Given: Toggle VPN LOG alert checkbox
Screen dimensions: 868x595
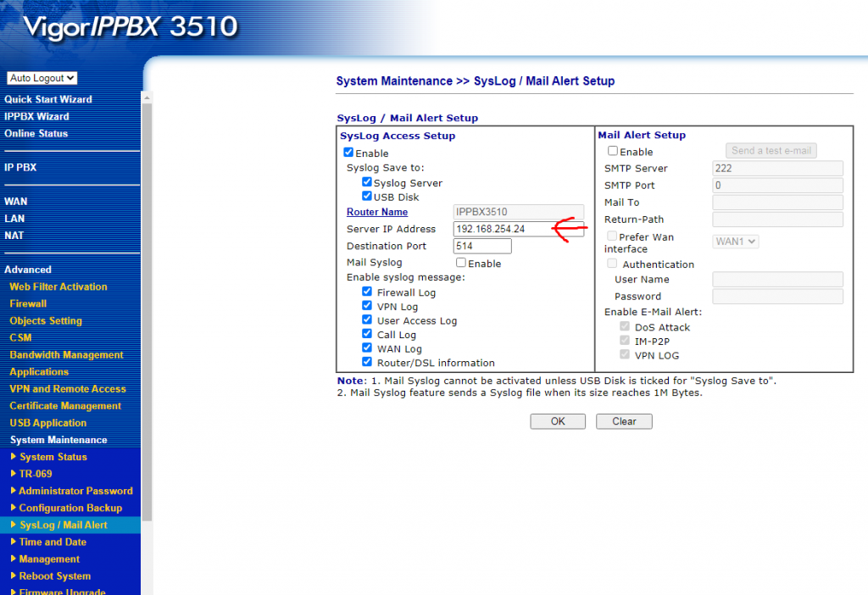Looking at the screenshot, I should point(625,354).
